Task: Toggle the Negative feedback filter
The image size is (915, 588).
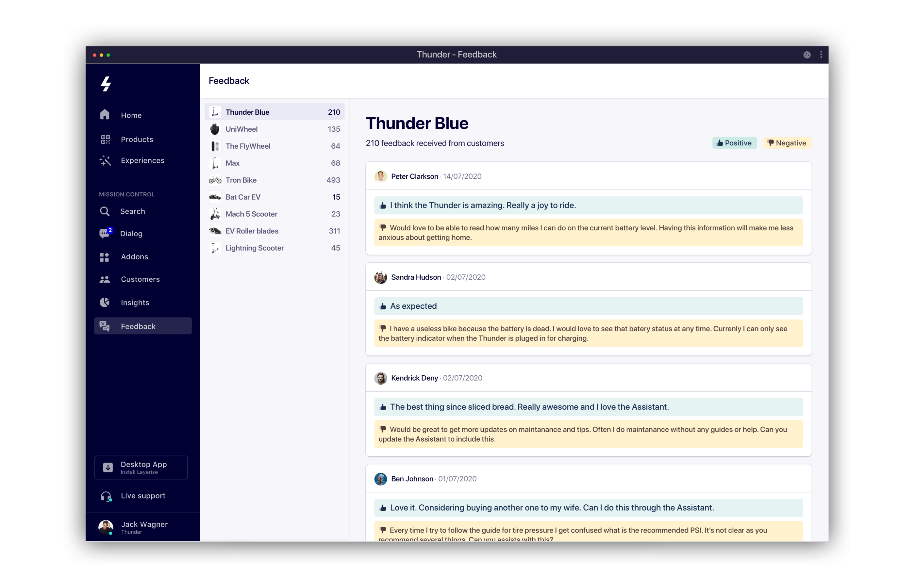Action: (787, 143)
